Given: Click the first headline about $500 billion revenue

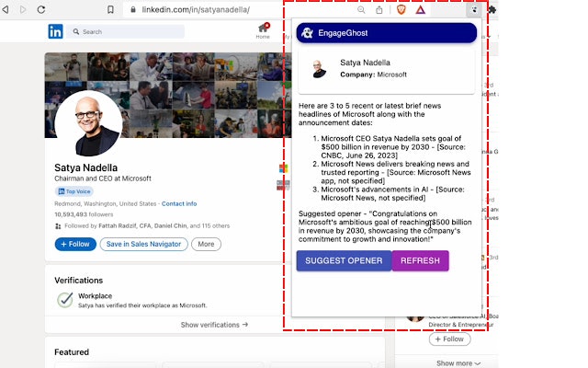Looking at the screenshot, I should 393,147.
